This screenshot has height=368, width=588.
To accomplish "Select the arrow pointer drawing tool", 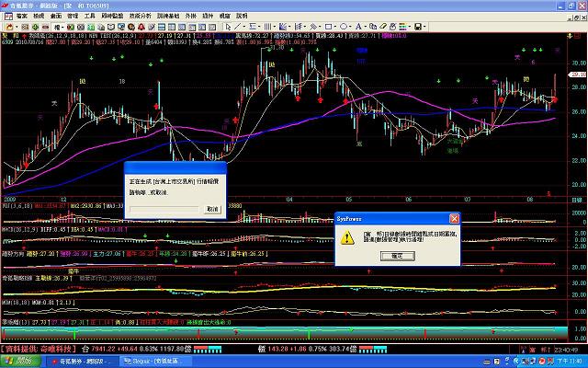I will click(x=228, y=27).
